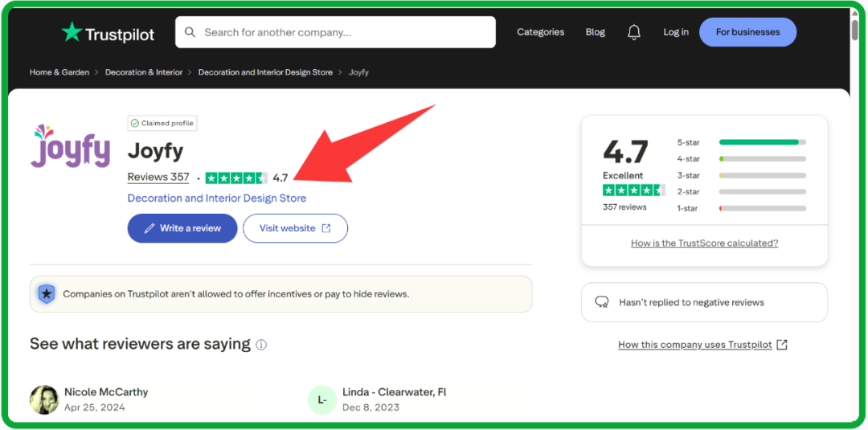
Task: Click the info icon beside See what reviewers are saying
Action: click(x=261, y=345)
